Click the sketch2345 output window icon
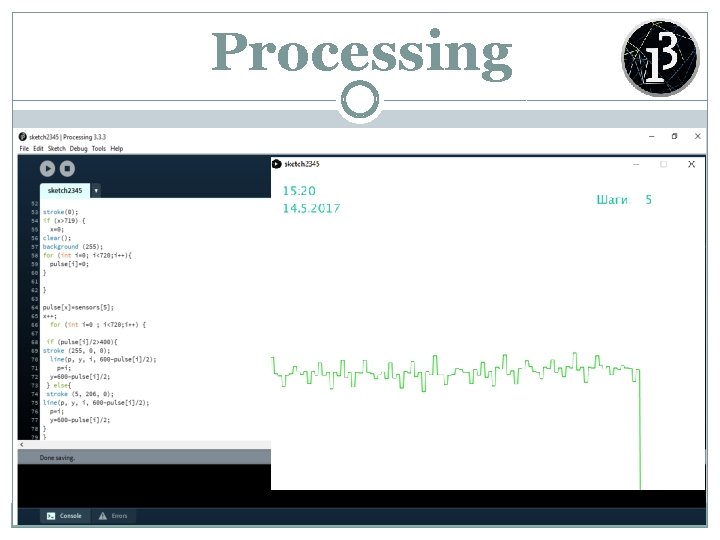This screenshot has height=540, width=720. [276, 164]
